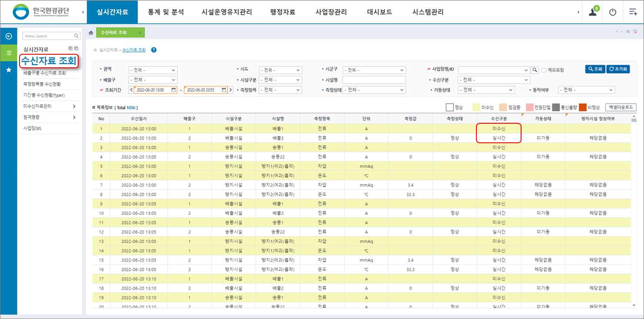The width and height of the screenshot is (644, 319).
Task: Open favorites star in left rail
Action: 8,69
